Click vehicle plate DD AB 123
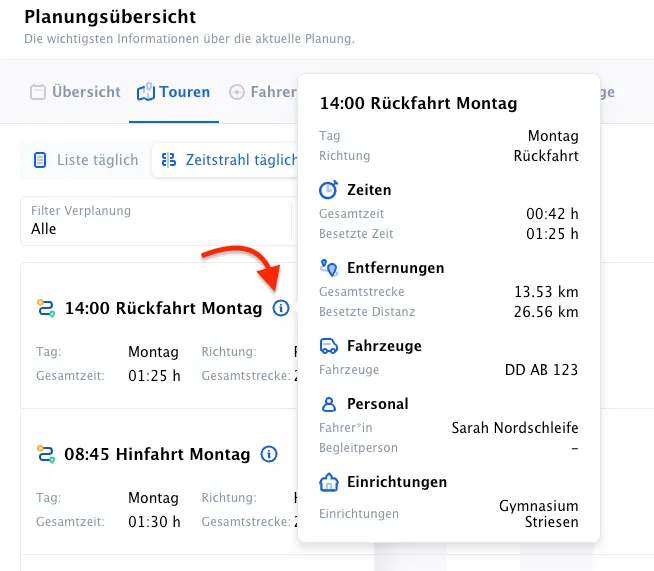 coord(541,370)
